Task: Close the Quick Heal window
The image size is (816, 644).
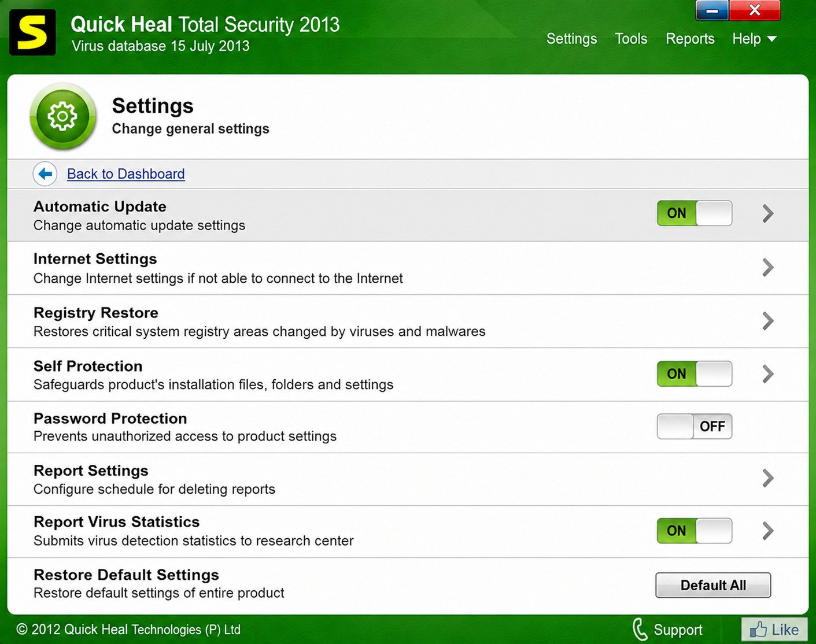Action: (755, 10)
